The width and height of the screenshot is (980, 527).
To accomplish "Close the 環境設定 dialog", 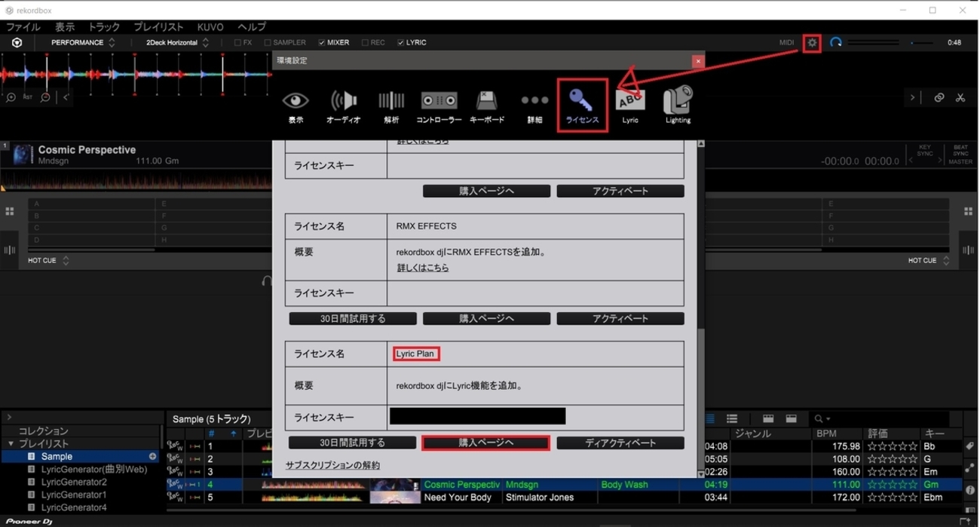I will [x=698, y=60].
